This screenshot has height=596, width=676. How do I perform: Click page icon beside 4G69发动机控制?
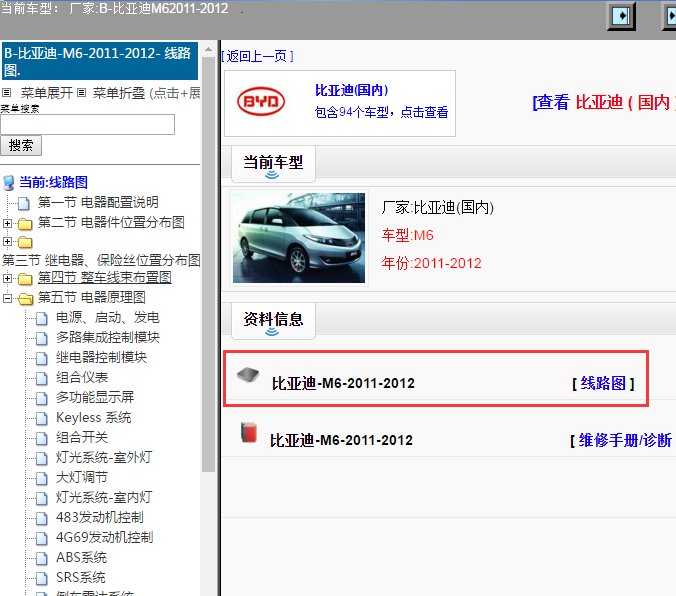tap(42, 538)
